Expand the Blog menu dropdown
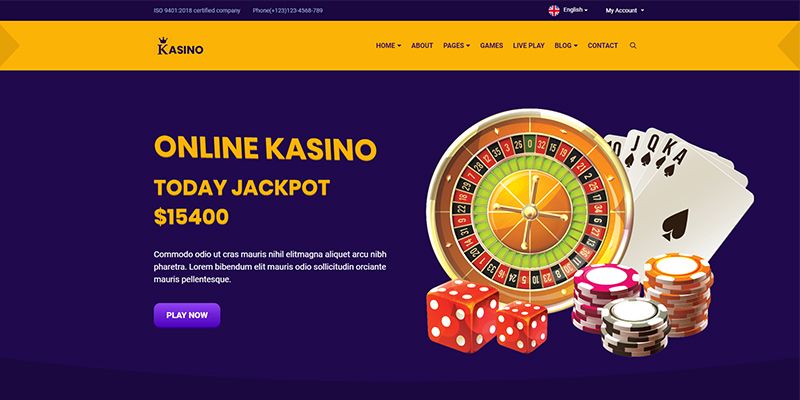 (x=566, y=45)
